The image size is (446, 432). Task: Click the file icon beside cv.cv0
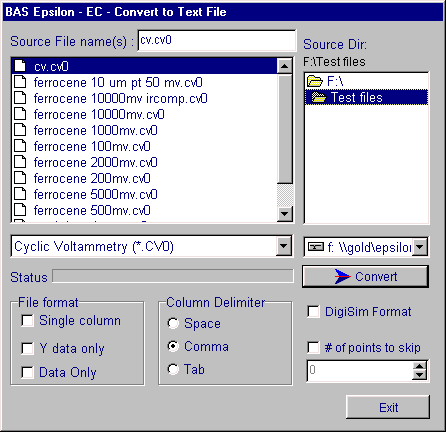[x=20, y=66]
